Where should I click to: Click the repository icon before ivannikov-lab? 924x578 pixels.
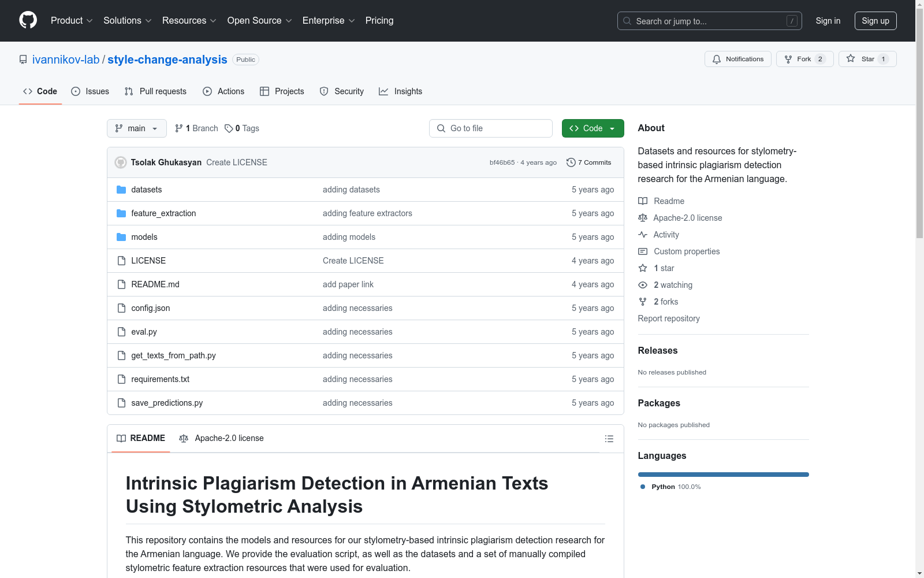(x=23, y=60)
